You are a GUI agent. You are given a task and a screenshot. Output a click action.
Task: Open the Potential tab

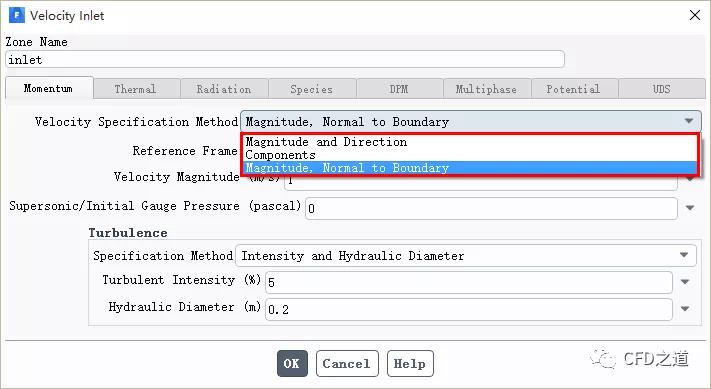click(574, 88)
